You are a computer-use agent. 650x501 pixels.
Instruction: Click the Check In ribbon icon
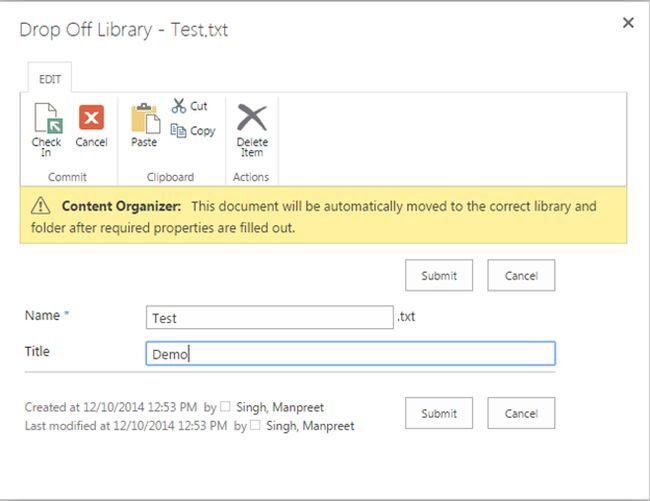(46, 119)
